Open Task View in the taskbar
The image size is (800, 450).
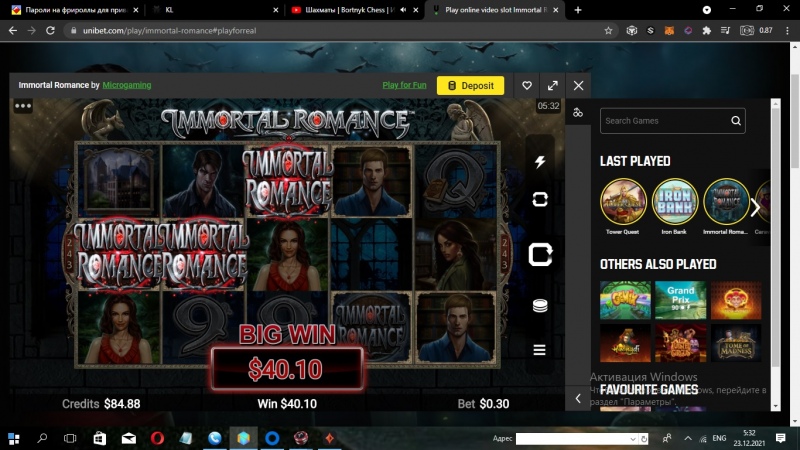70,438
